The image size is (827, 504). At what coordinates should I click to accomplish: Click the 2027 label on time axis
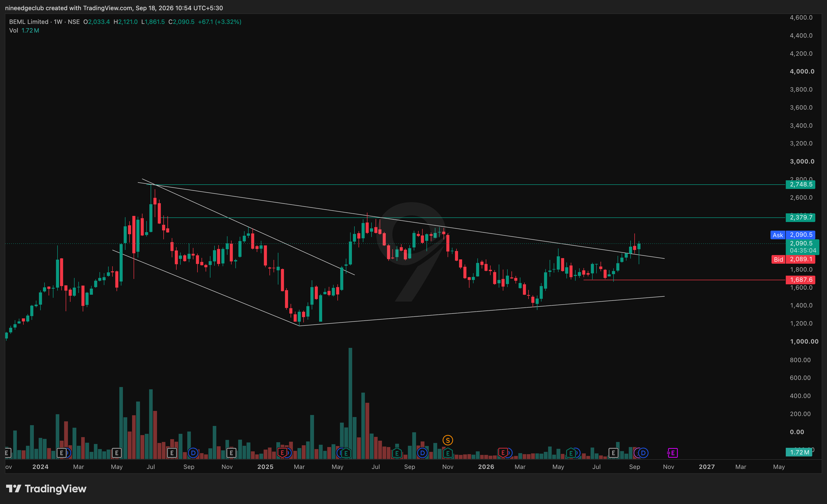click(706, 467)
